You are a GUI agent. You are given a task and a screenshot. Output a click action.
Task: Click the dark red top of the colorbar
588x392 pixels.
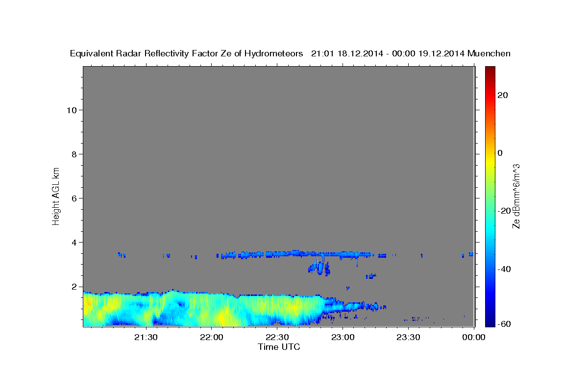pyautogui.click(x=490, y=70)
